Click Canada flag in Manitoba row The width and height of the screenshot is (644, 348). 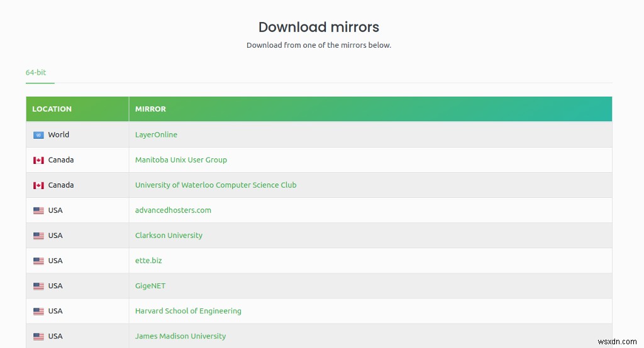38,160
